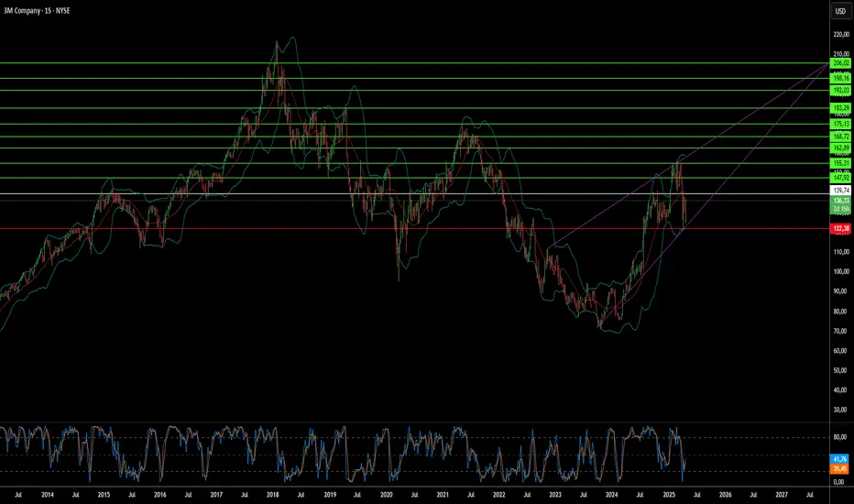This screenshot has width=854, height=504.
Task: Click 2014 on the time axis
Action: tap(48, 494)
